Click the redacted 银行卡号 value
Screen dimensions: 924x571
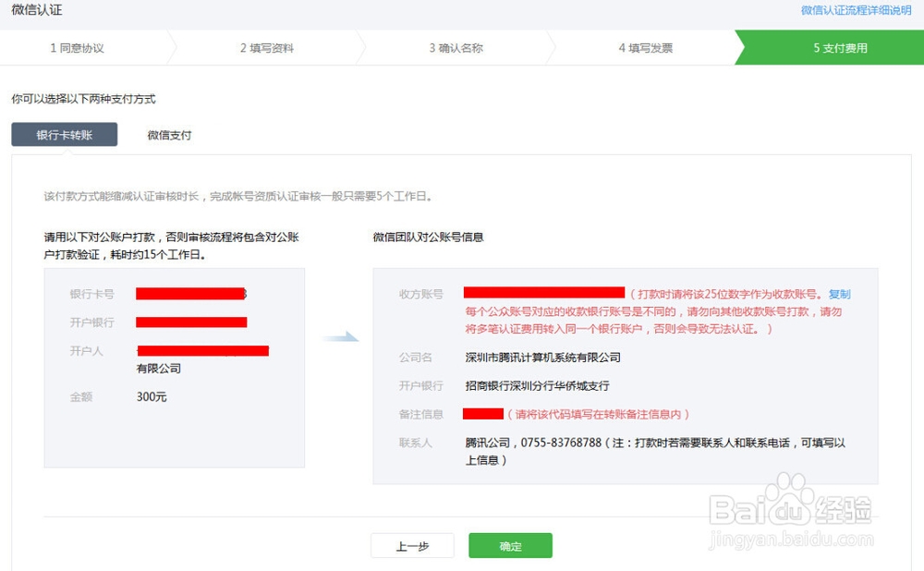pos(191,294)
